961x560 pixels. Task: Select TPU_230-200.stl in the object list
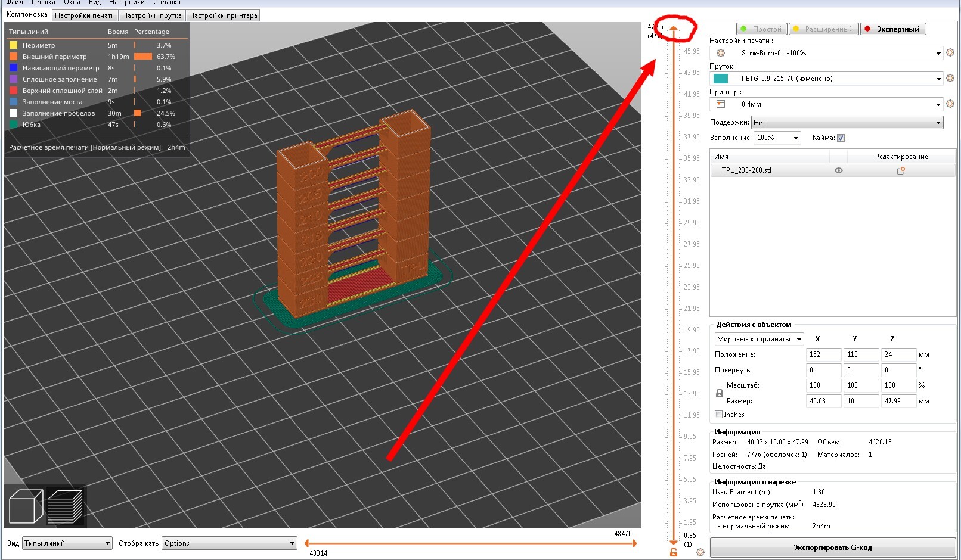[x=833, y=170]
